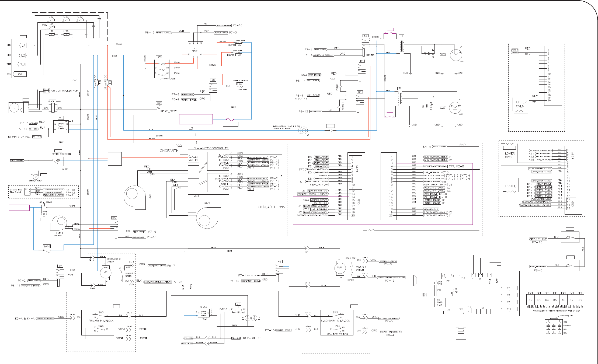Screen dimensions: 598x364
Task: Select the clock timer symbol
Action: (x=14, y=108)
